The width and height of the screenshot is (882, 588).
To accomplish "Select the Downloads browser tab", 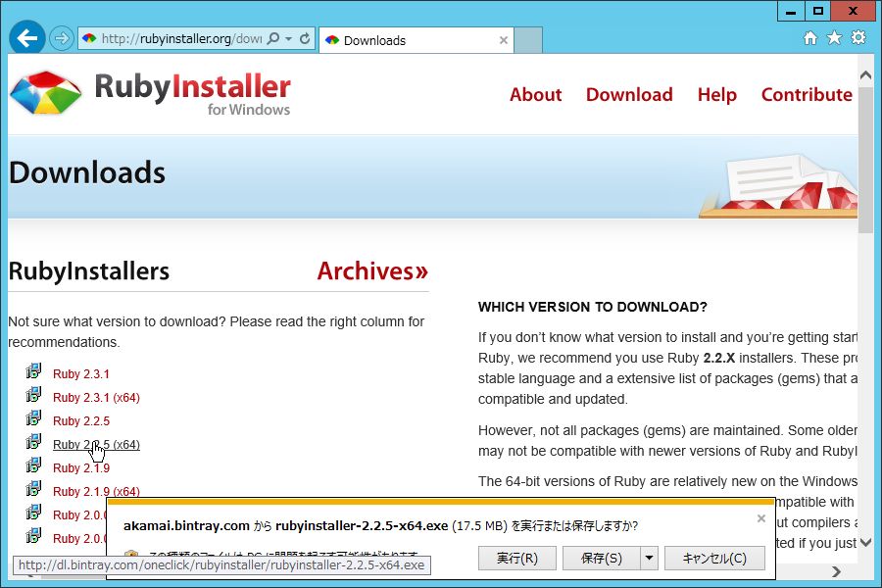I will [416, 40].
